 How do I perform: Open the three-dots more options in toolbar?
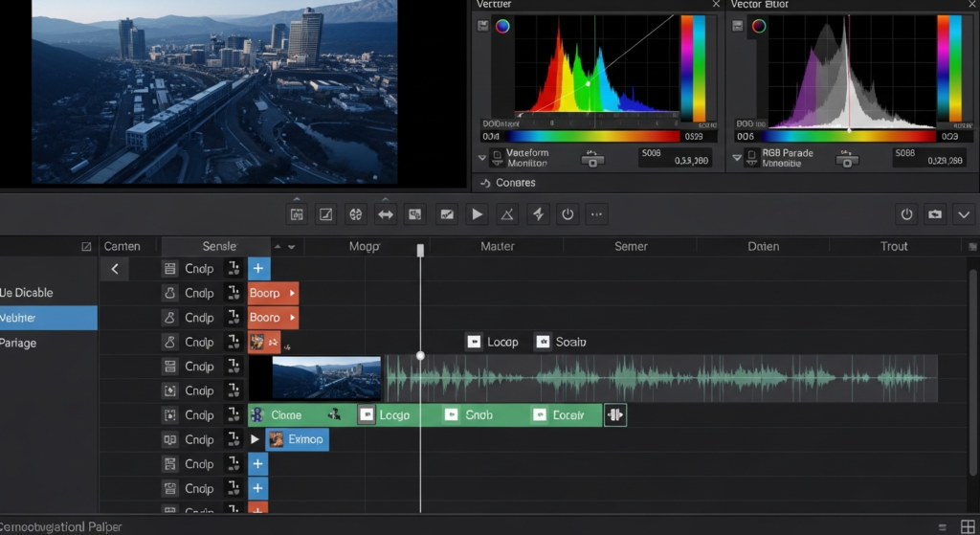[x=597, y=214]
